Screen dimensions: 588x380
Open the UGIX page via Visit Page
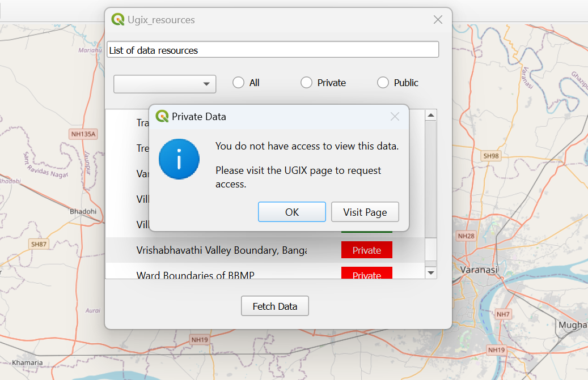point(365,212)
